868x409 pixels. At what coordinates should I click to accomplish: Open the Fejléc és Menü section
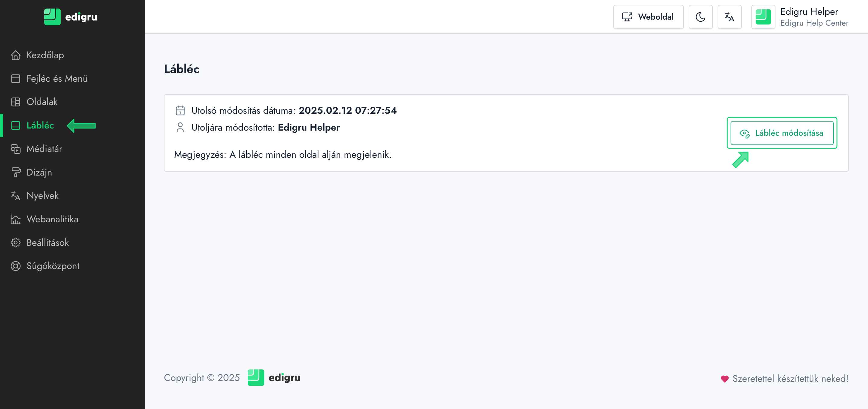[x=57, y=78]
